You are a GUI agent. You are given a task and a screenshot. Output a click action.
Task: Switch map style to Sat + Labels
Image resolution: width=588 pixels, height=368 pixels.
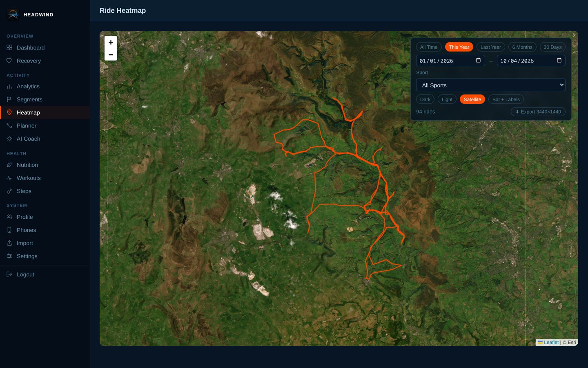506,99
